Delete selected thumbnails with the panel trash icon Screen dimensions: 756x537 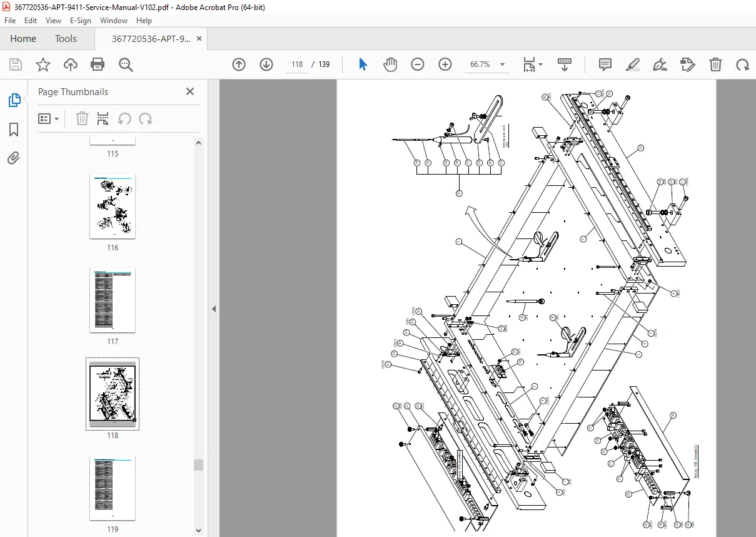click(x=82, y=118)
